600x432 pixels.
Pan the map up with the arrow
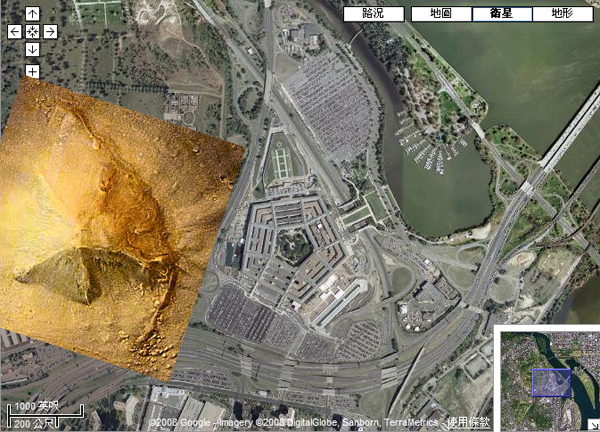[32, 14]
